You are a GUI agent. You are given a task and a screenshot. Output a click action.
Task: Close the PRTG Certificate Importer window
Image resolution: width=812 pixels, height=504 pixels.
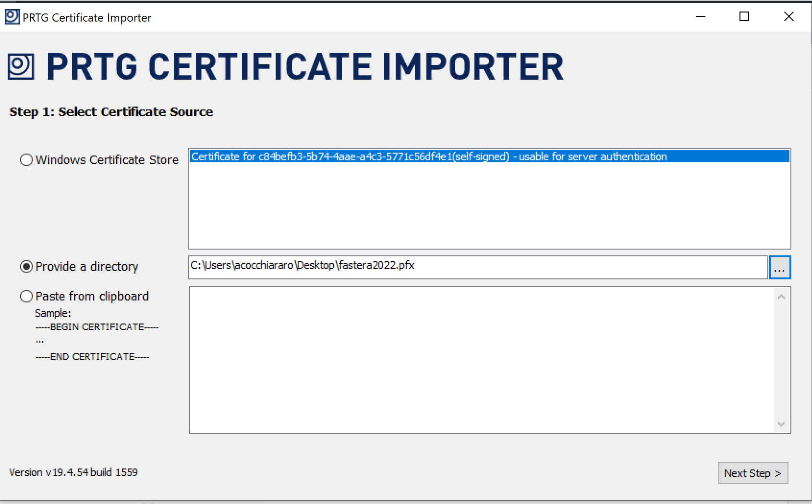point(788,17)
